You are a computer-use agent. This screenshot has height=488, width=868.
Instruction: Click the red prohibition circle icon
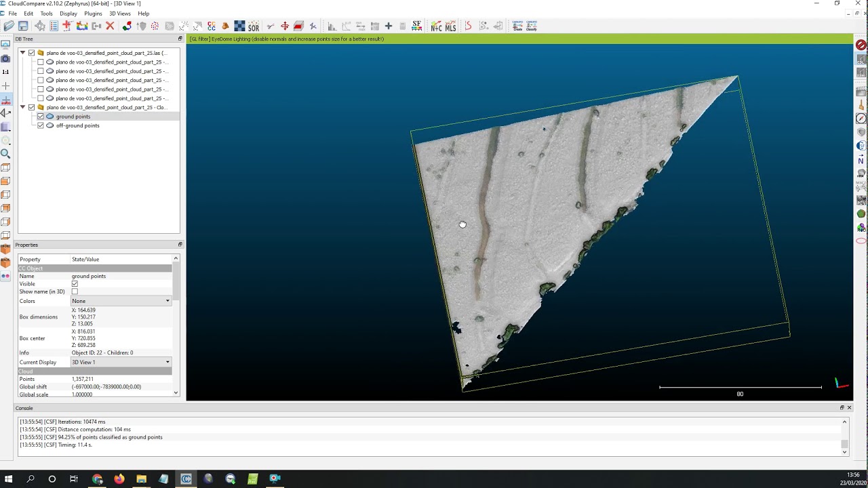(861, 45)
